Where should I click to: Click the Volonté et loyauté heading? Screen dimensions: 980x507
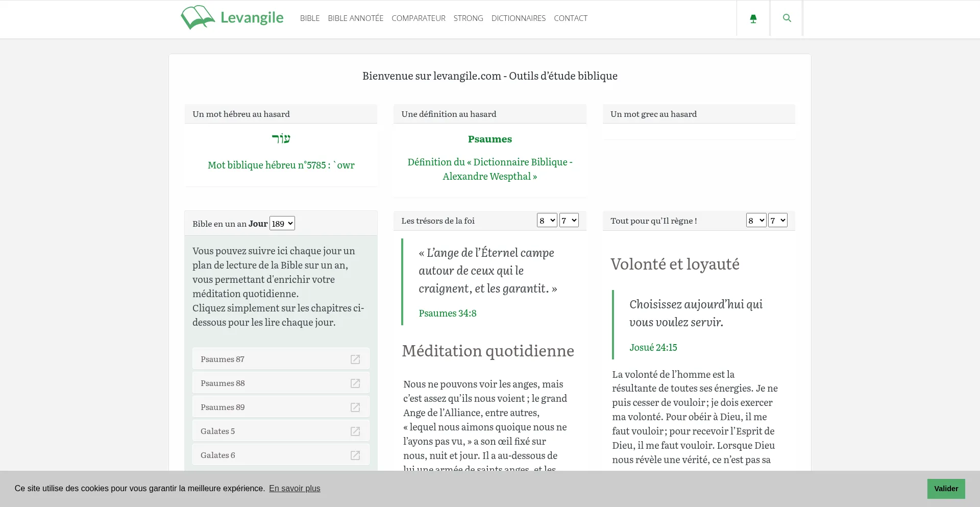pos(675,264)
